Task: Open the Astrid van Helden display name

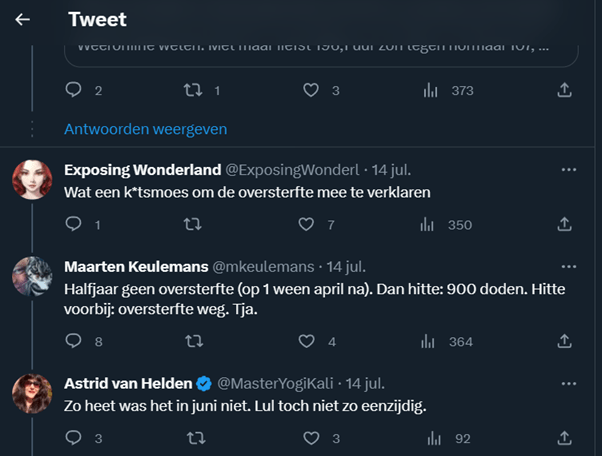Action: click(127, 383)
